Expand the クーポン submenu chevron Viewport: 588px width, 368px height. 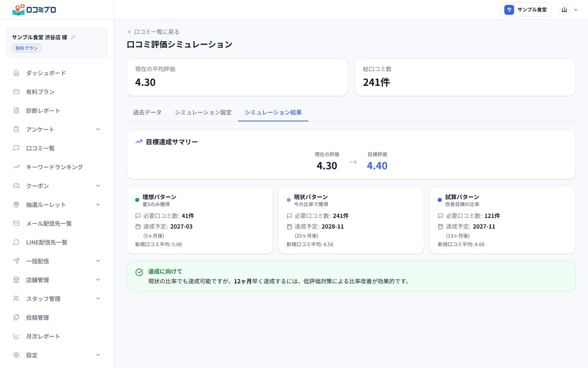point(98,186)
